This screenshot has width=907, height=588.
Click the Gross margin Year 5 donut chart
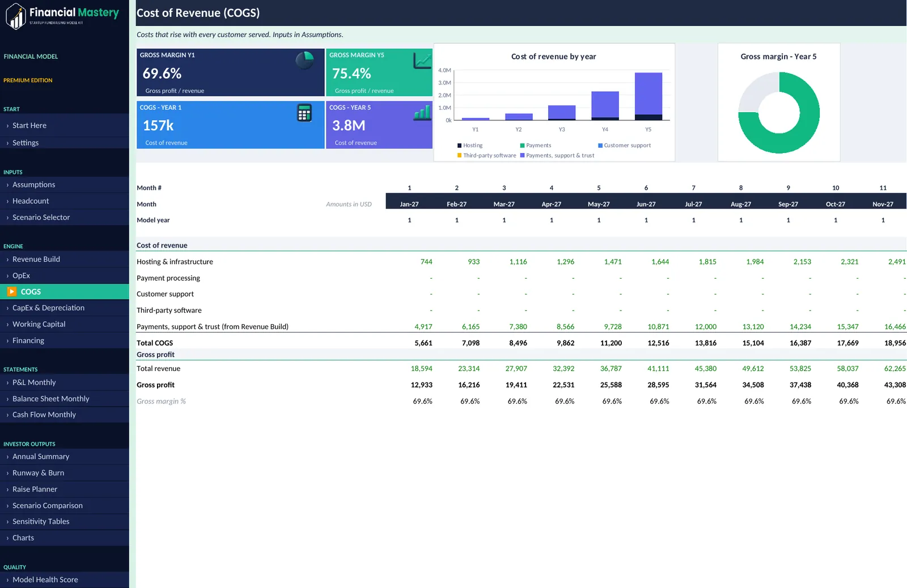coord(779,113)
